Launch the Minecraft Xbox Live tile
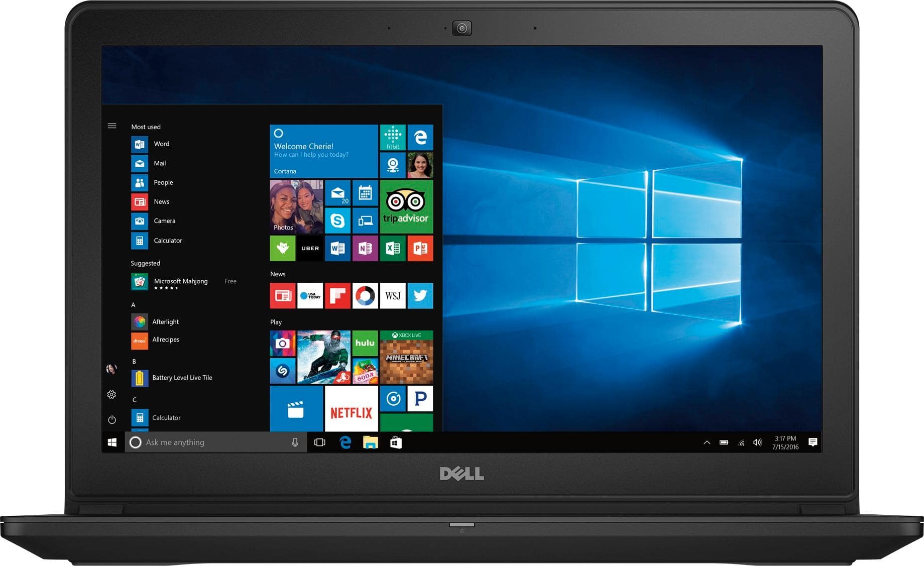This screenshot has height=566, width=924. pos(407,357)
